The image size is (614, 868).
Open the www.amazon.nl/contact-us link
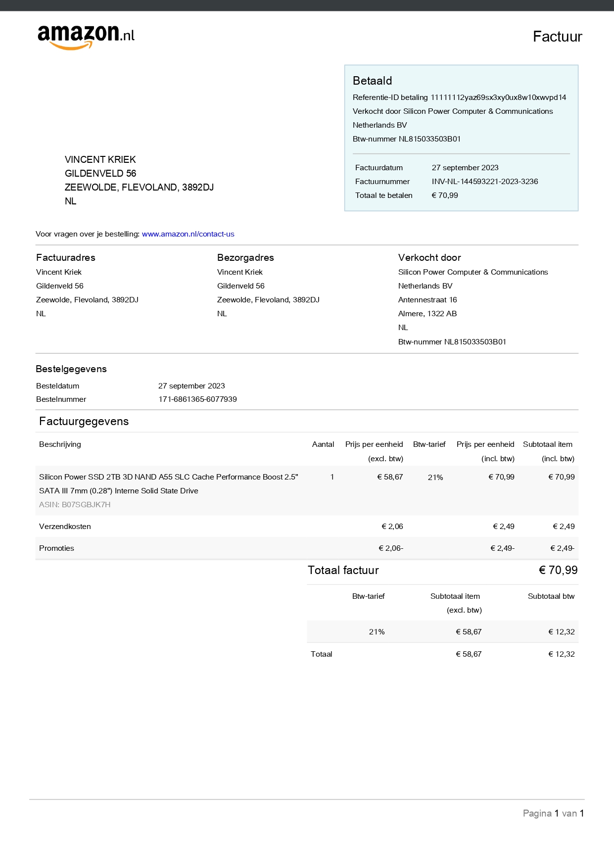pyautogui.click(x=188, y=234)
